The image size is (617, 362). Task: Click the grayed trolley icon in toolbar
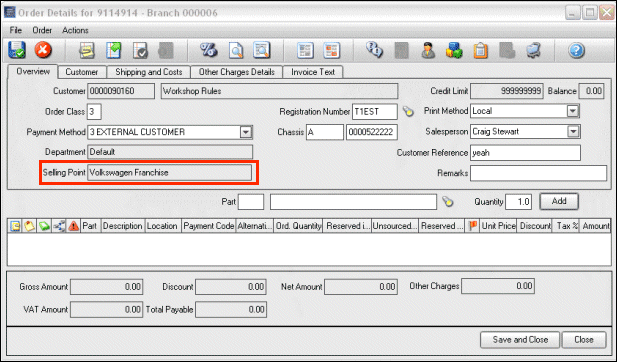coord(534,51)
